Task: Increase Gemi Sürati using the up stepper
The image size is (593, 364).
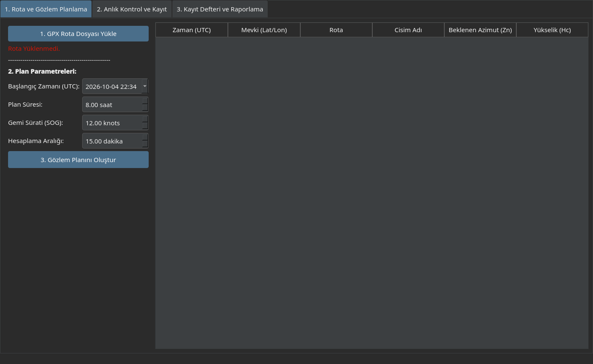Action: pyautogui.click(x=145, y=119)
